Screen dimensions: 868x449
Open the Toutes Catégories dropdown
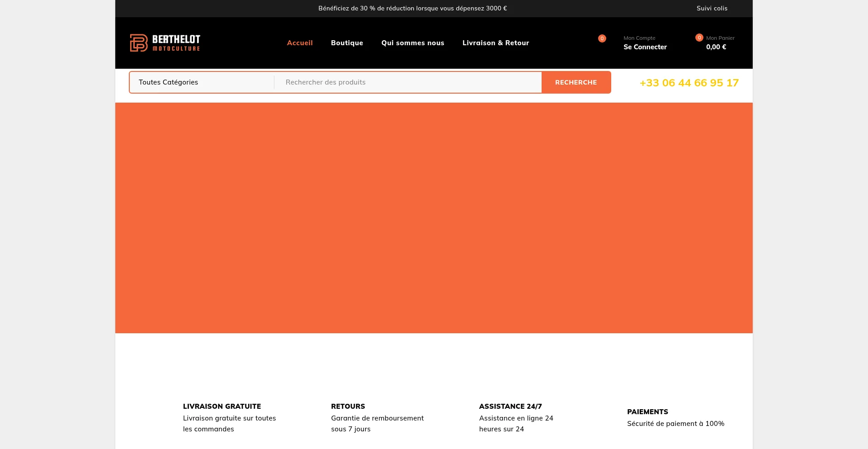pyautogui.click(x=202, y=82)
